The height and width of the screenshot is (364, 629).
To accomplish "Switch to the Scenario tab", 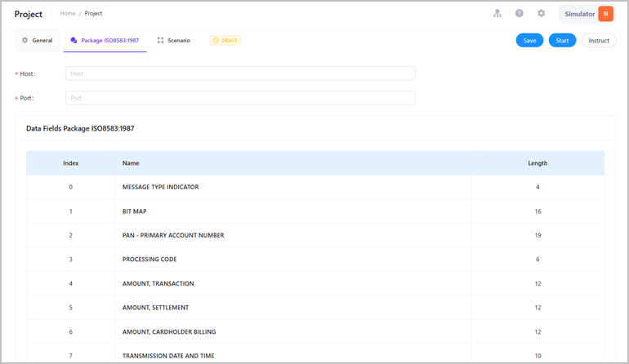I will click(174, 40).
